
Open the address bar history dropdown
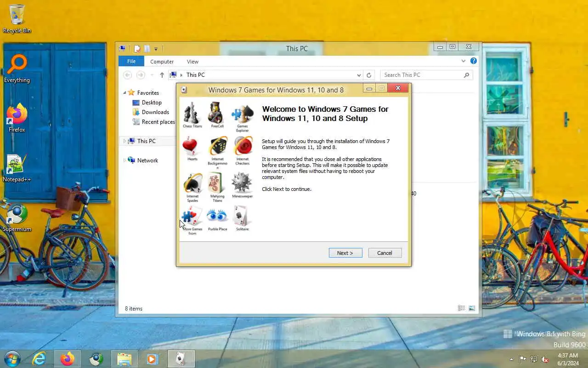[359, 75]
